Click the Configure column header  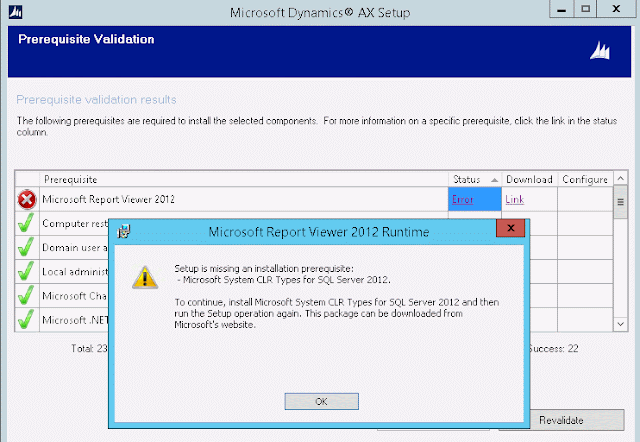pyautogui.click(x=585, y=179)
